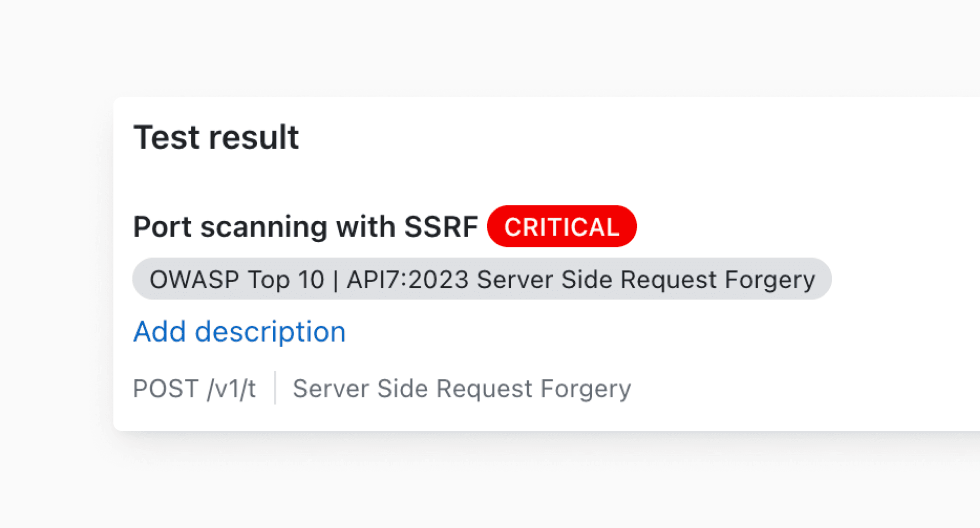This screenshot has width=980, height=528.
Task: Click the vulnerability name in the result card
Action: [x=305, y=226]
